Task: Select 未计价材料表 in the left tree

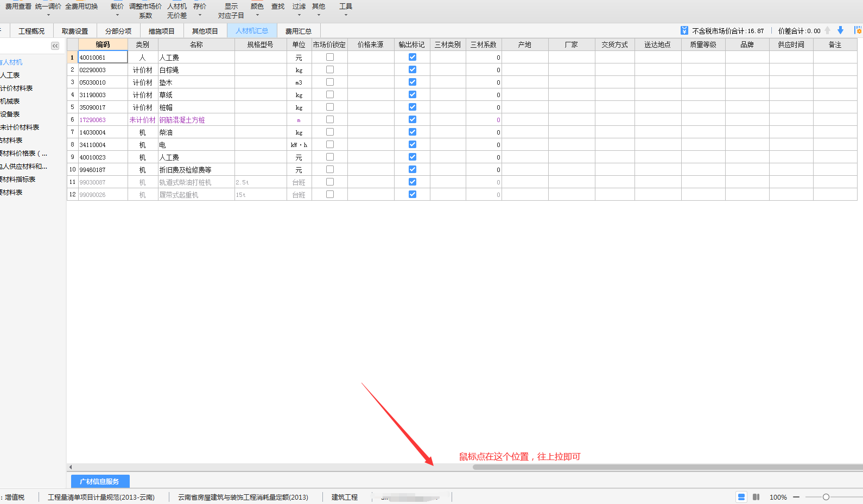Action: (x=20, y=127)
